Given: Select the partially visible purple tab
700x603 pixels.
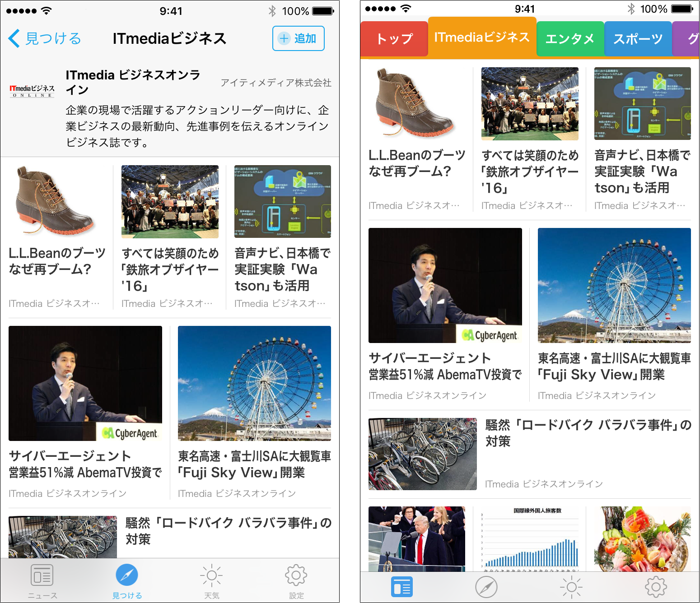Looking at the screenshot, I should 686,39.
